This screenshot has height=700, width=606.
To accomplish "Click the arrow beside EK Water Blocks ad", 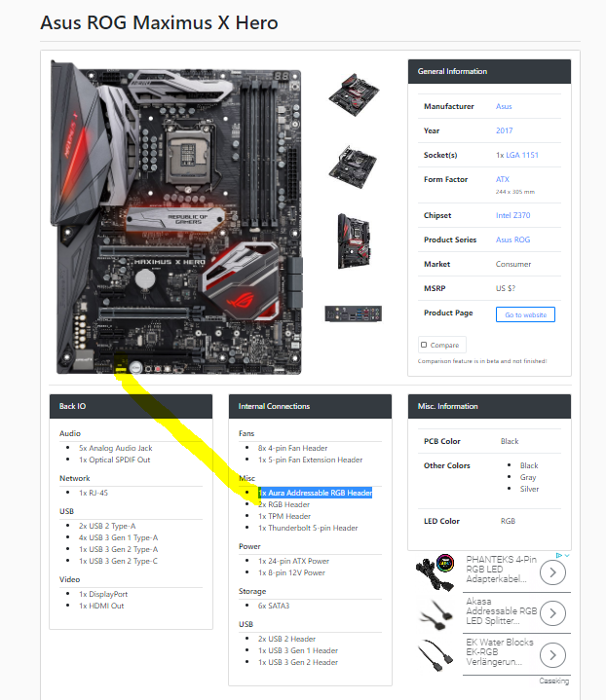I will pyautogui.click(x=552, y=655).
